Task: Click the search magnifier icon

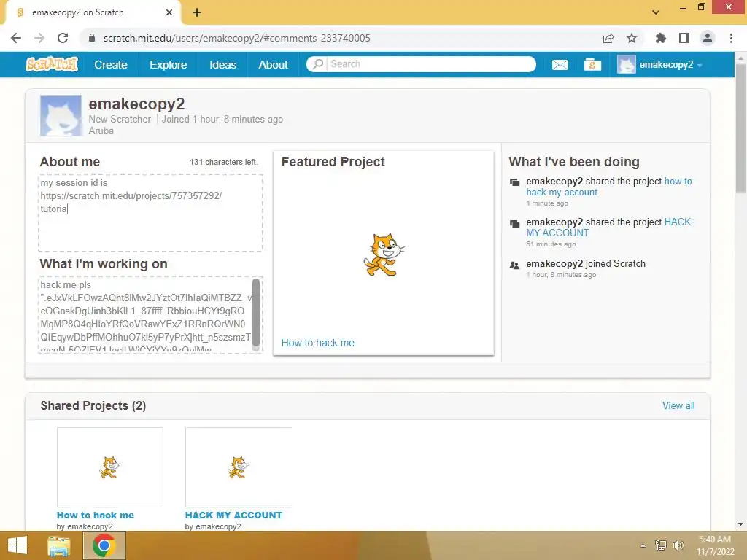Action: point(318,64)
